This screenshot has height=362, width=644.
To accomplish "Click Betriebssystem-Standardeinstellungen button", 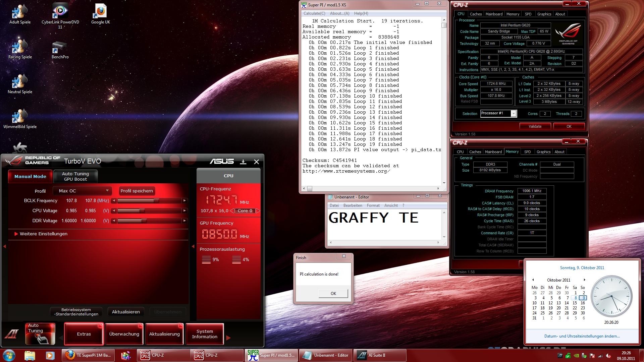I will (76, 312).
